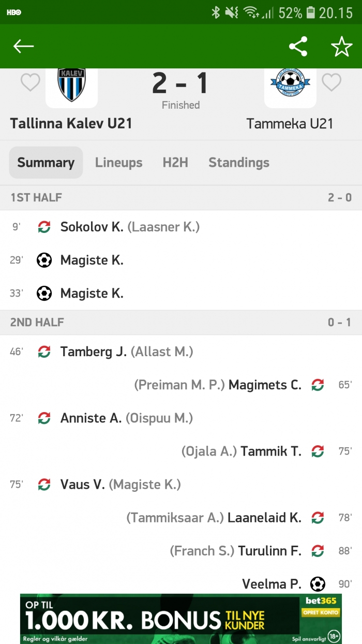Favorite Tallinna Kalev U21 with heart
The width and height of the screenshot is (362, 644).
[30, 82]
